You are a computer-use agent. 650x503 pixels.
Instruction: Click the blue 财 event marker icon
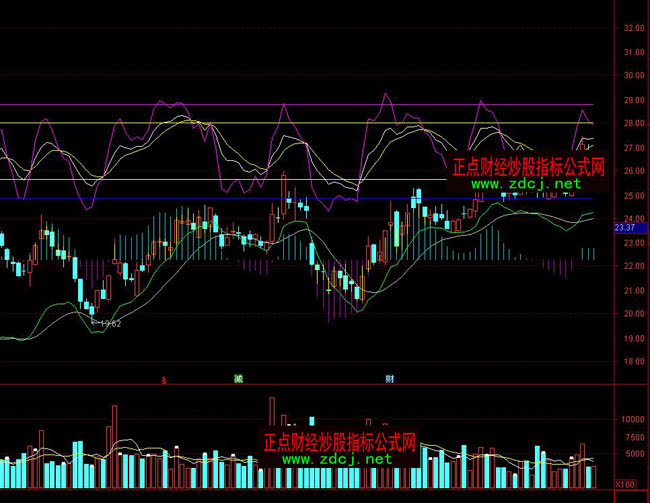pos(390,379)
